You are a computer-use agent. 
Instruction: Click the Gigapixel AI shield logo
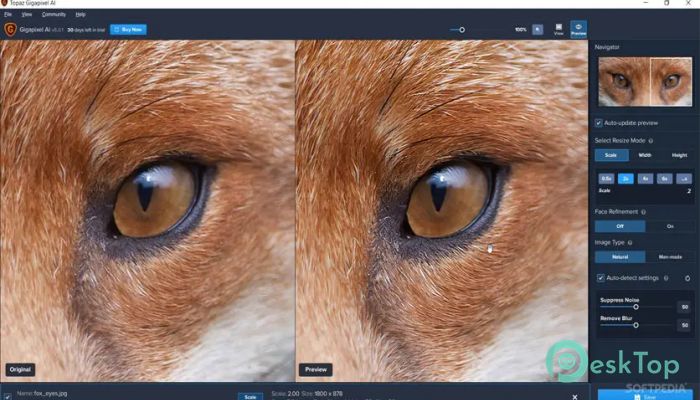(x=11, y=30)
